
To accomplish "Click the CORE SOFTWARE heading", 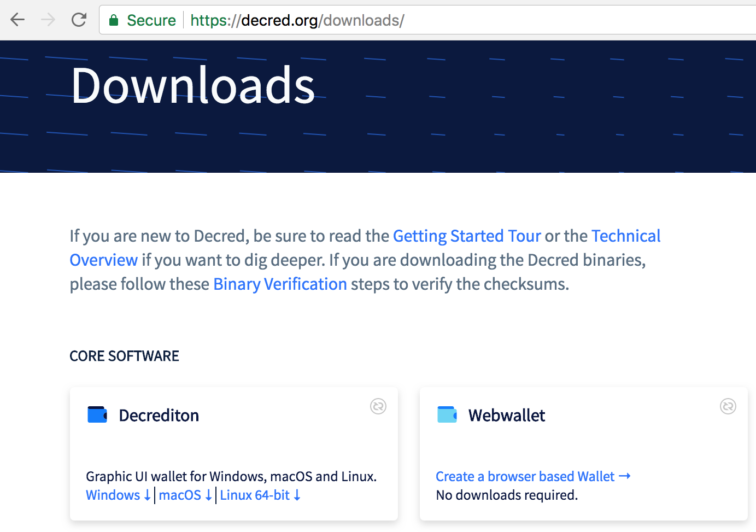I will pyautogui.click(x=124, y=356).
